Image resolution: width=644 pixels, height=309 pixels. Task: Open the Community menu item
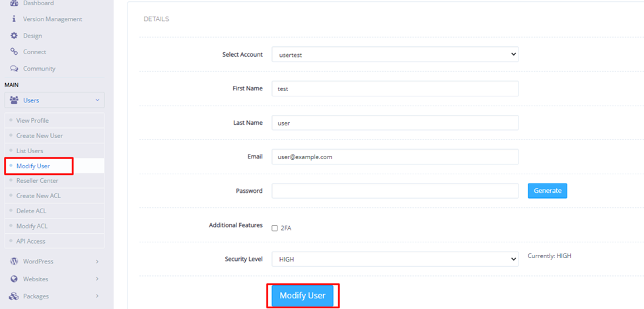(39, 69)
